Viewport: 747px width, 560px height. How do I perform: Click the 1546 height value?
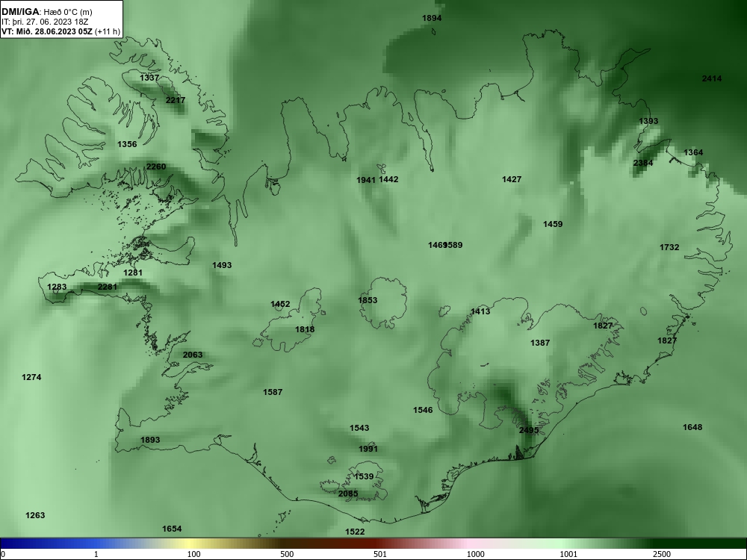tap(423, 410)
